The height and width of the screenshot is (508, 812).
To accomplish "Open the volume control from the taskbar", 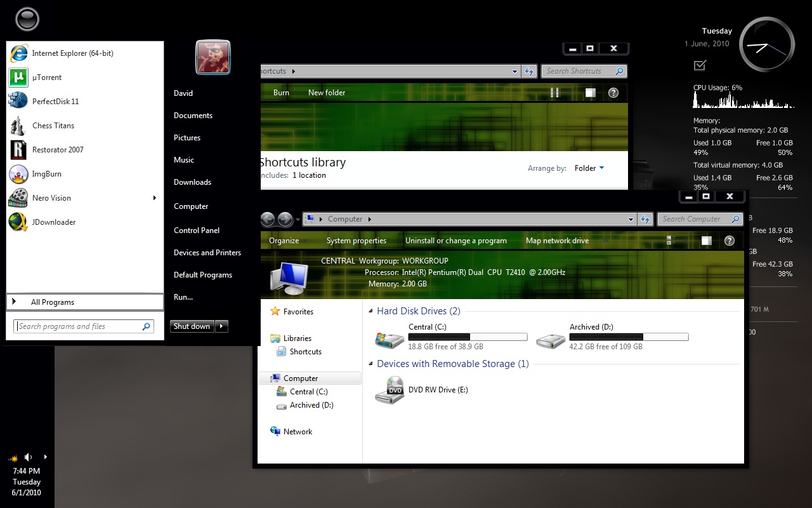I will point(27,457).
